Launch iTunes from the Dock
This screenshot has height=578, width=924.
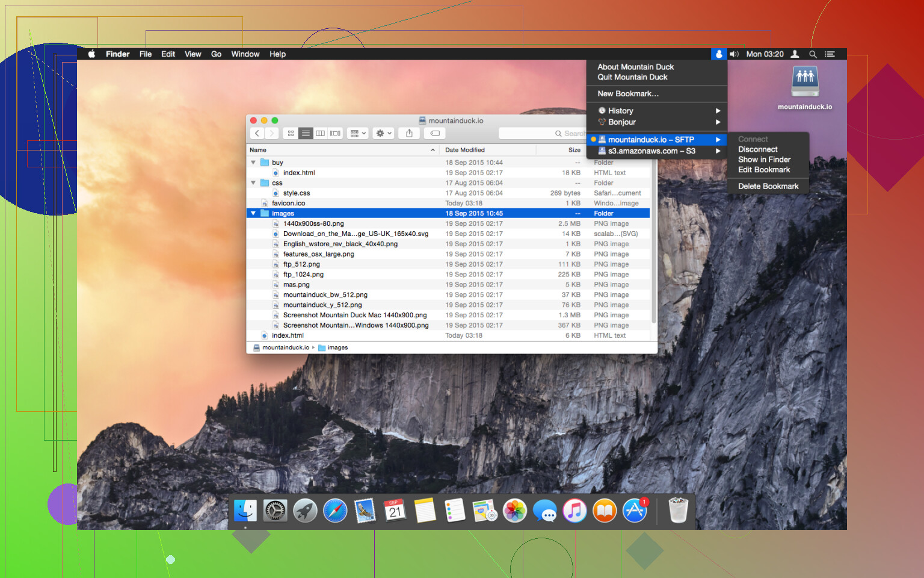[x=574, y=511]
